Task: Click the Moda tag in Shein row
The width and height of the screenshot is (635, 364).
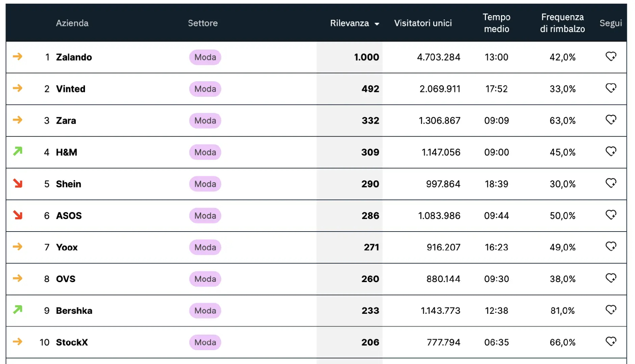Action: 205,184
